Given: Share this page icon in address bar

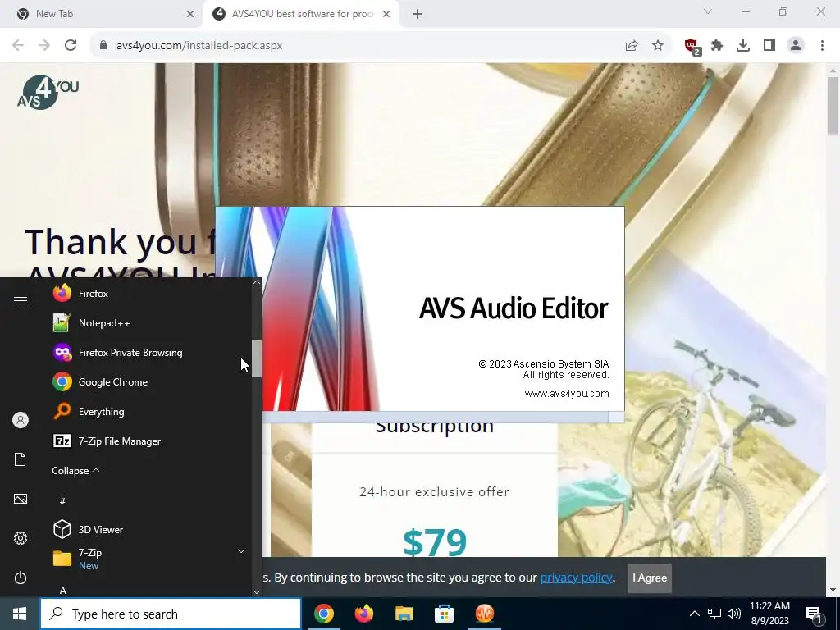Looking at the screenshot, I should [x=632, y=46].
